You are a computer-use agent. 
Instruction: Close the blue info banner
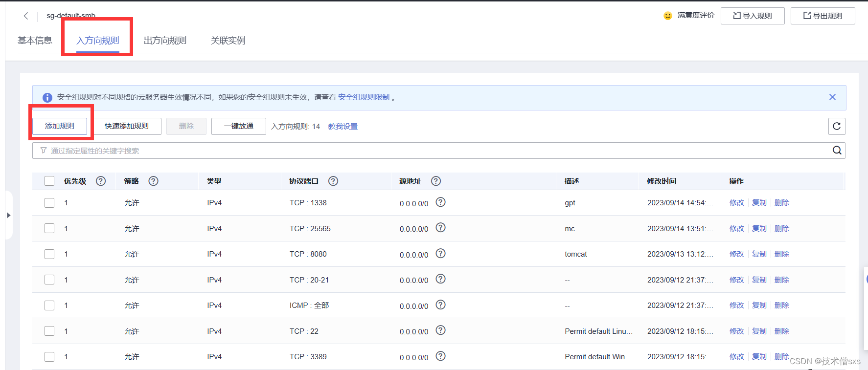tap(832, 97)
